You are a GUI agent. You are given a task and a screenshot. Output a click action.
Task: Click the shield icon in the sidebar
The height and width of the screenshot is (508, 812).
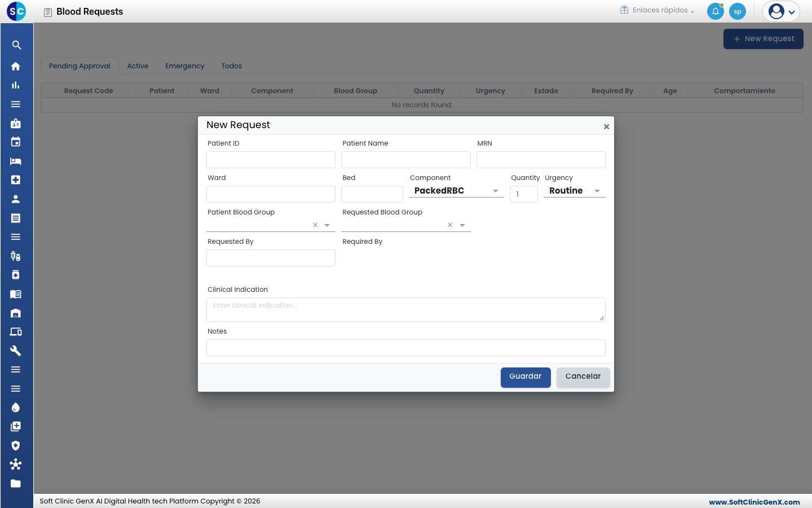pyautogui.click(x=16, y=445)
